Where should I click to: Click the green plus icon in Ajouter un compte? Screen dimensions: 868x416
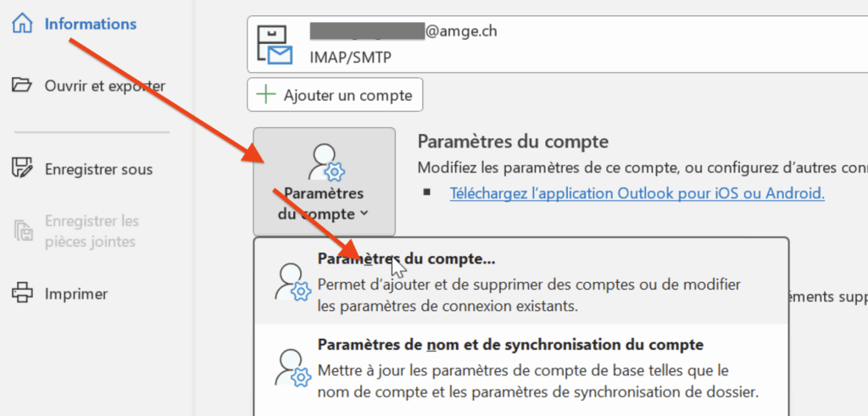[x=266, y=95]
